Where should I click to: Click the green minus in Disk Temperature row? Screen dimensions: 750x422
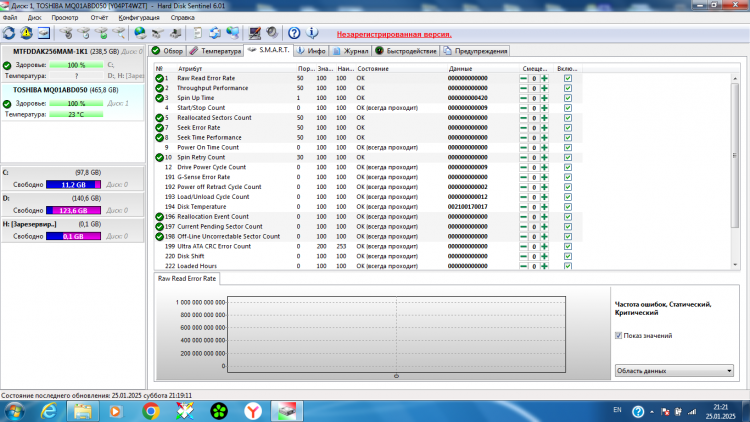pyautogui.click(x=524, y=207)
